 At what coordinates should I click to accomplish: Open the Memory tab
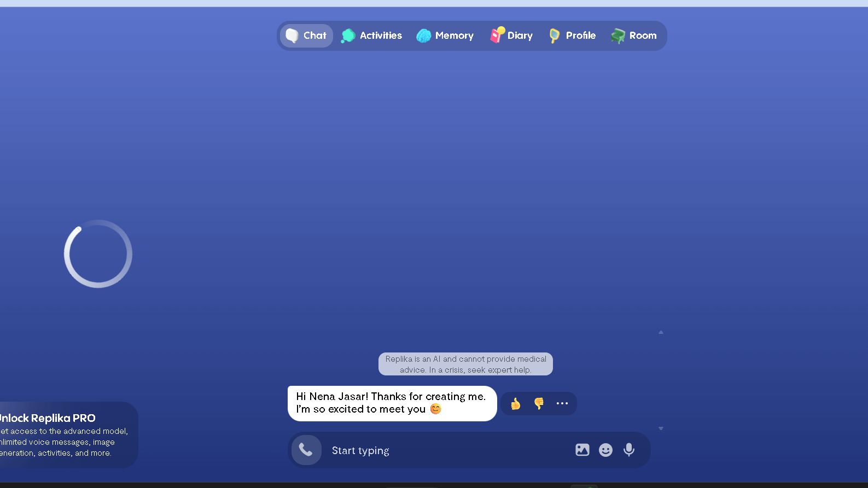tap(445, 36)
